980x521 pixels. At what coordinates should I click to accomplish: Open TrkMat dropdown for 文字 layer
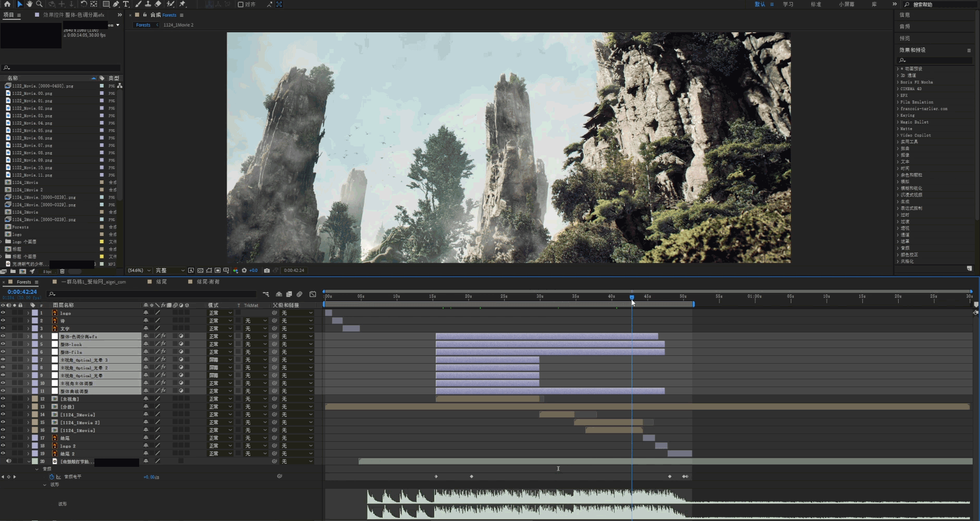(256, 329)
